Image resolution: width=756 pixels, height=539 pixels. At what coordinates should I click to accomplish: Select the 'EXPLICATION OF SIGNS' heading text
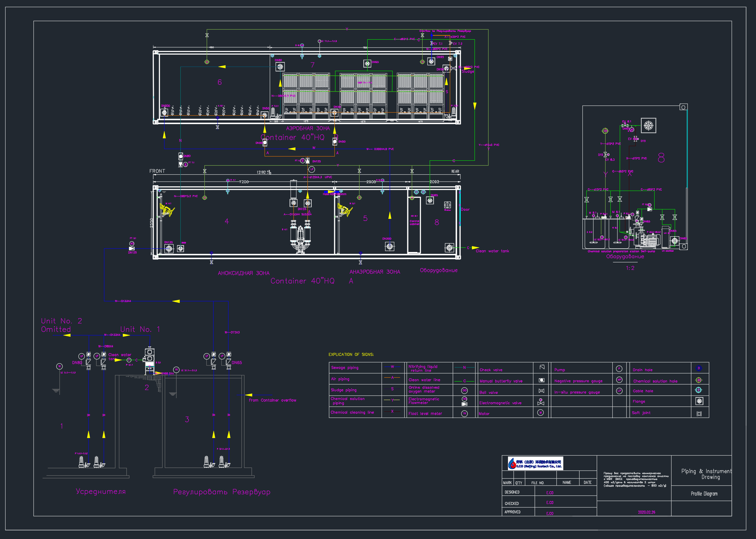351,355
